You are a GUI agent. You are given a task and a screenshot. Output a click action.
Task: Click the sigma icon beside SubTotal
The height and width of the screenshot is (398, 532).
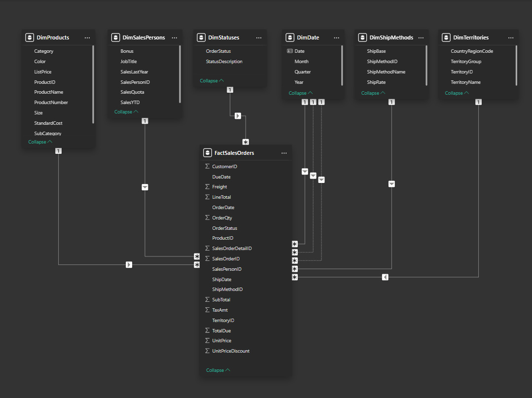(x=207, y=299)
